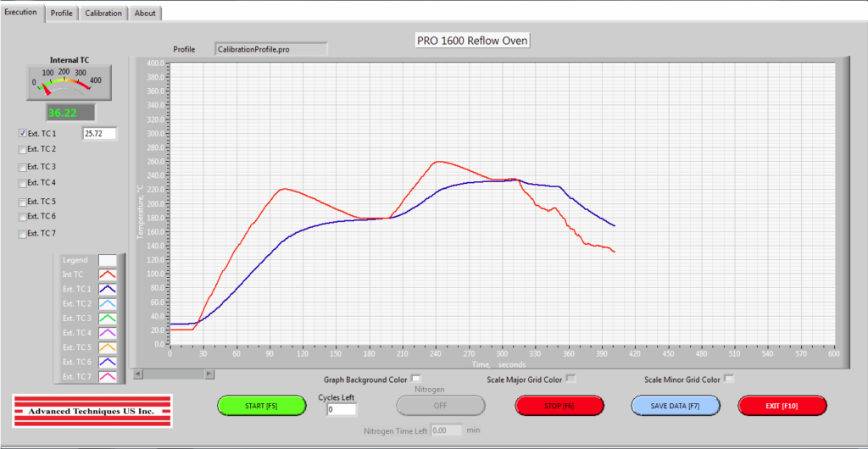The height and width of the screenshot is (449, 868).
Task: Click the Ext. TC 3 legend line icon
Action: coord(108,318)
